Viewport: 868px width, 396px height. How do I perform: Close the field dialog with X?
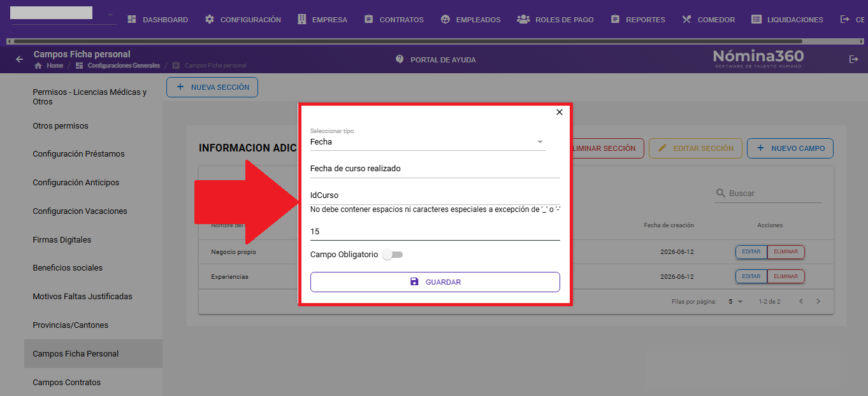pyautogui.click(x=560, y=112)
